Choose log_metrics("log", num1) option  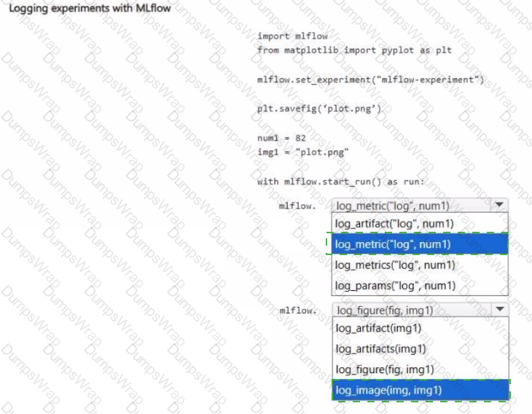420,265
